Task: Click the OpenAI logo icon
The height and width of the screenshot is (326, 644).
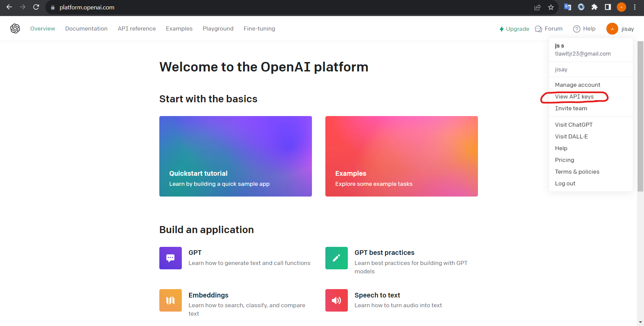Action: click(x=15, y=29)
